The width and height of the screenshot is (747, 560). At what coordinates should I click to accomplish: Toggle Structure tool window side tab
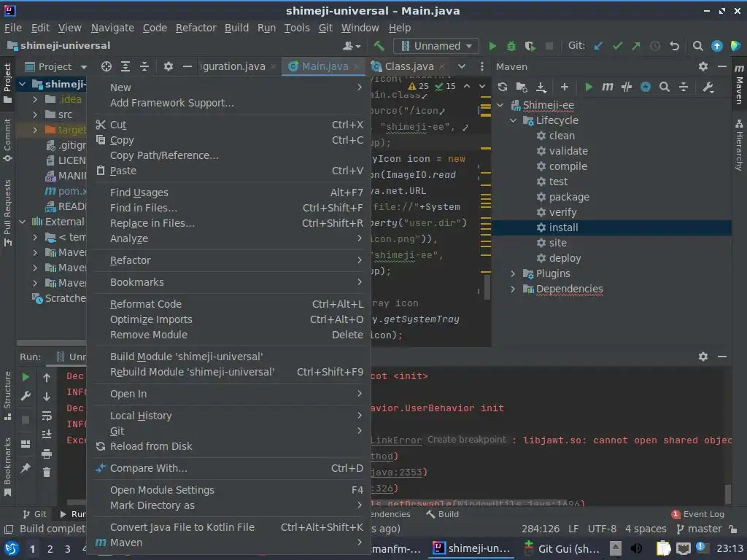[x=7, y=395]
